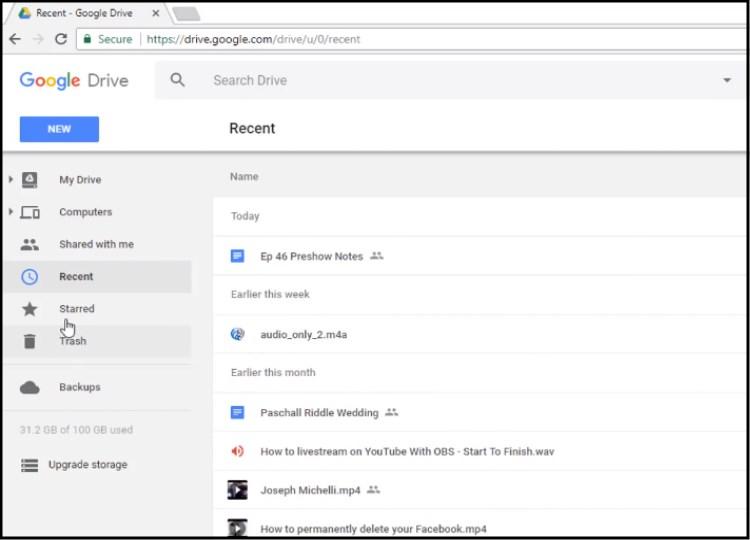Select Paschall Riddle Wedding file name
The height and width of the screenshot is (540, 750).
pos(319,412)
